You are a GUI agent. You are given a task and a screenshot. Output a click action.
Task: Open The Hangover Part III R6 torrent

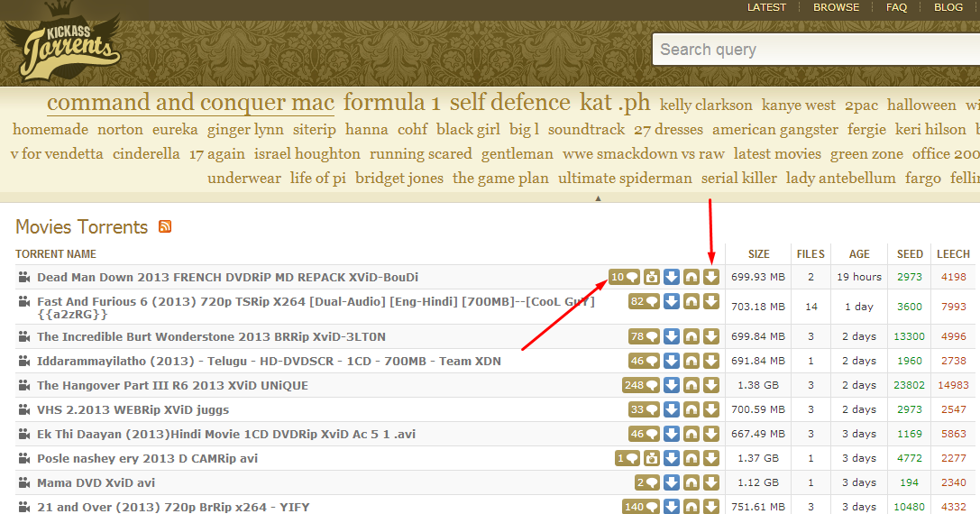[x=172, y=385]
